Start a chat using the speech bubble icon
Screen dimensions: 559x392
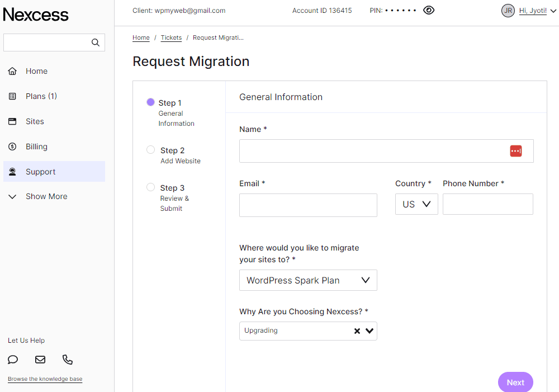(12, 360)
